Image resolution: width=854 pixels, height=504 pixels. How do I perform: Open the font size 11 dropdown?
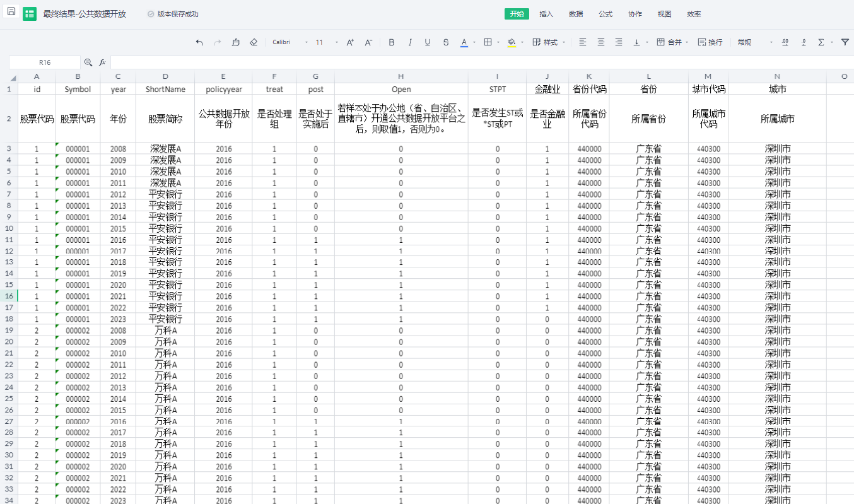pyautogui.click(x=327, y=42)
